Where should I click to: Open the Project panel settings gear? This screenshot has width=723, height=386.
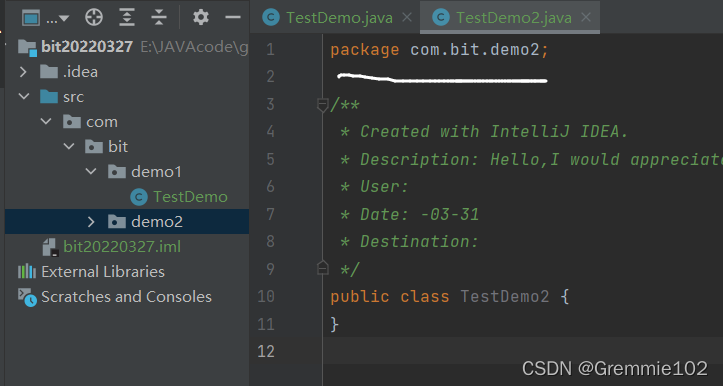[x=201, y=18]
